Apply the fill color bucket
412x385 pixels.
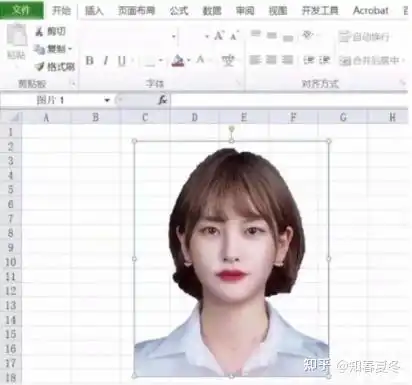pyautogui.click(x=178, y=61)
